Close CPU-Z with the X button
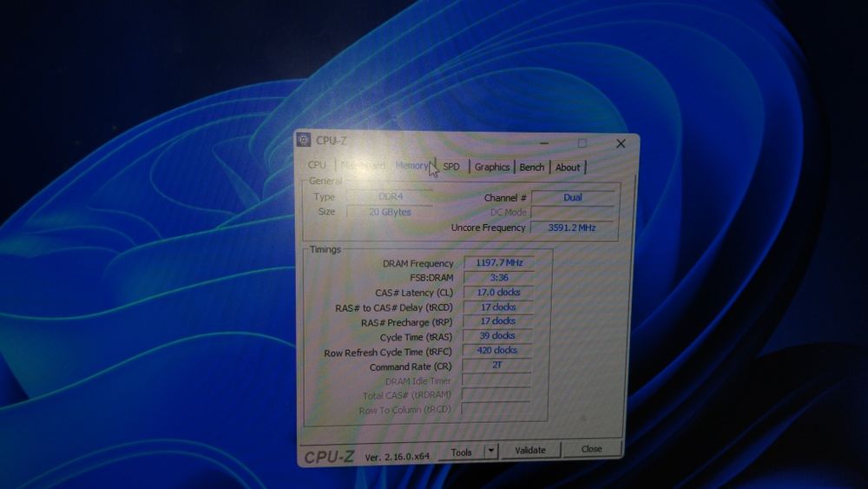868x489 pixels. pyautogui.click(x=621, y=144)
